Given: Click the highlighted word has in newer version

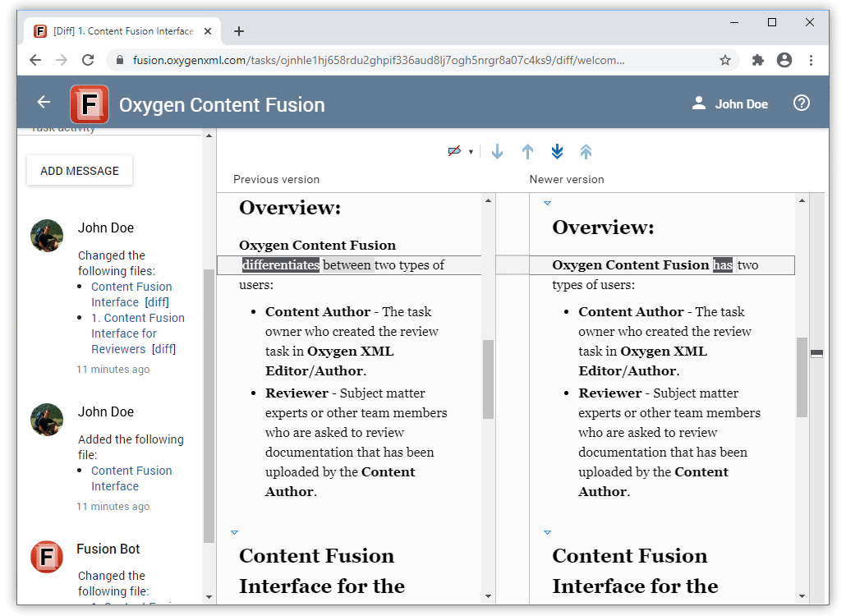Looking at the screenshot, I should coord(723,264).
